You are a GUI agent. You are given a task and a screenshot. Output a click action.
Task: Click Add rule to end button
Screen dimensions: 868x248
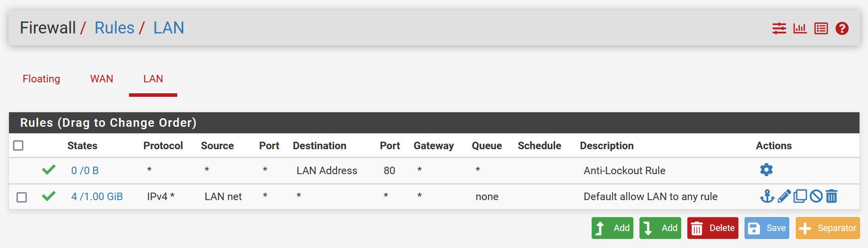660,228
